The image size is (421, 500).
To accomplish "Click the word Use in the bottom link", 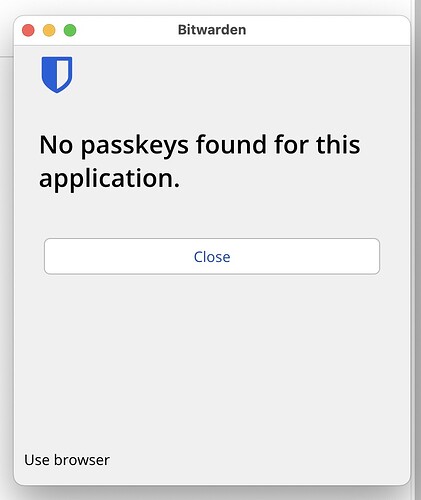I will pyautogui.click(x=37, y=460).
